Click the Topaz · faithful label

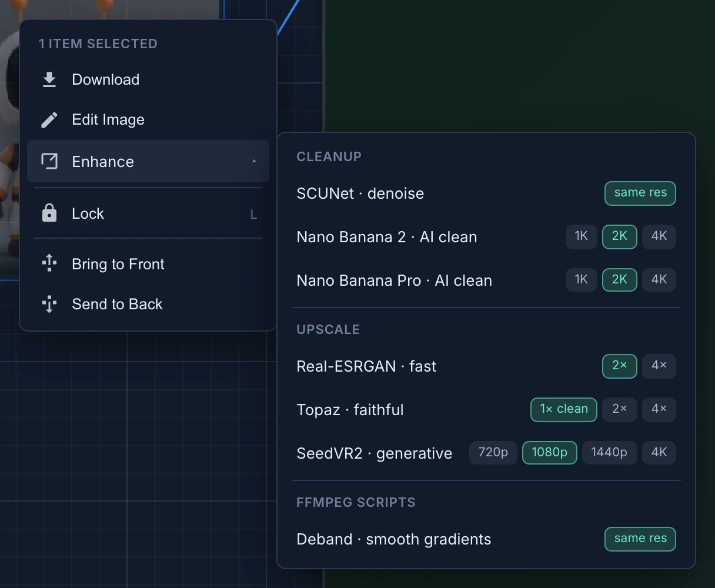click(x=350, y=410)
